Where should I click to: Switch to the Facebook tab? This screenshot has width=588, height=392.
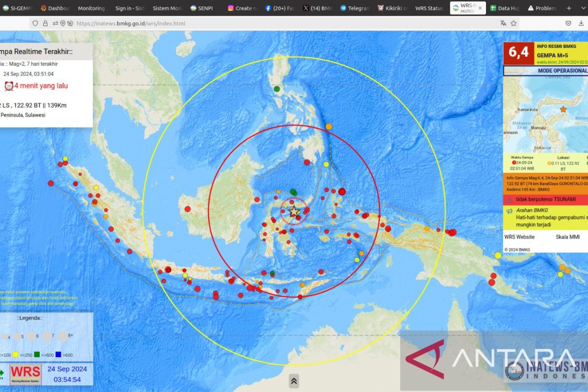click(279, 8)
